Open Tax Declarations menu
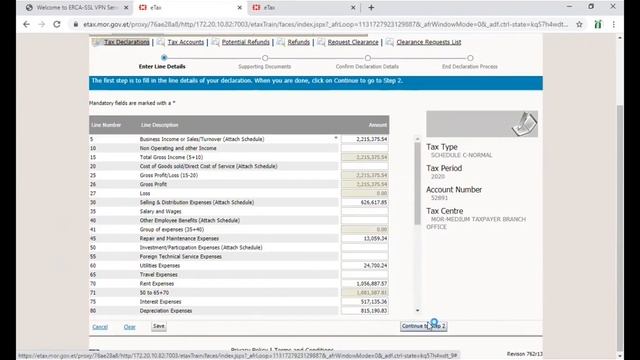The height and width of the screenshot is (360, 640). pos(127,42)
